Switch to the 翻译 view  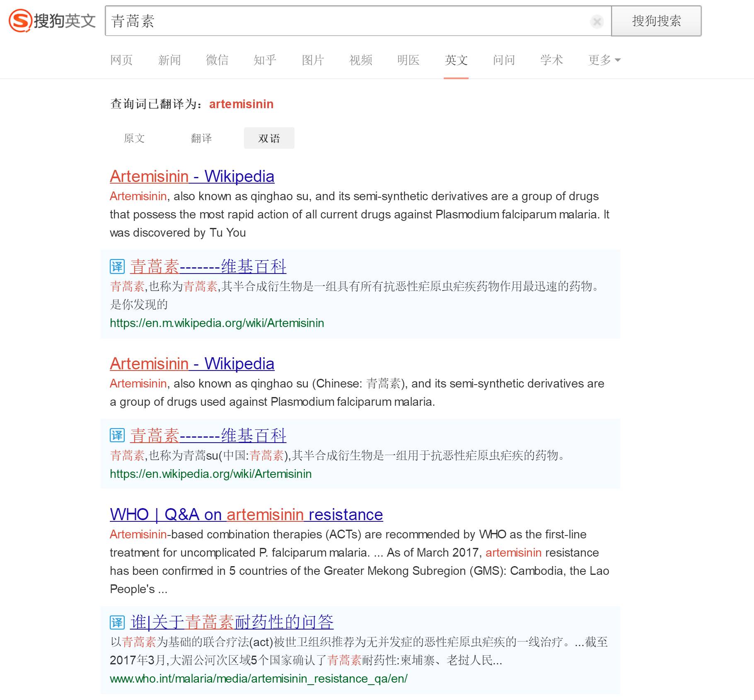click(x=202, y=138)
